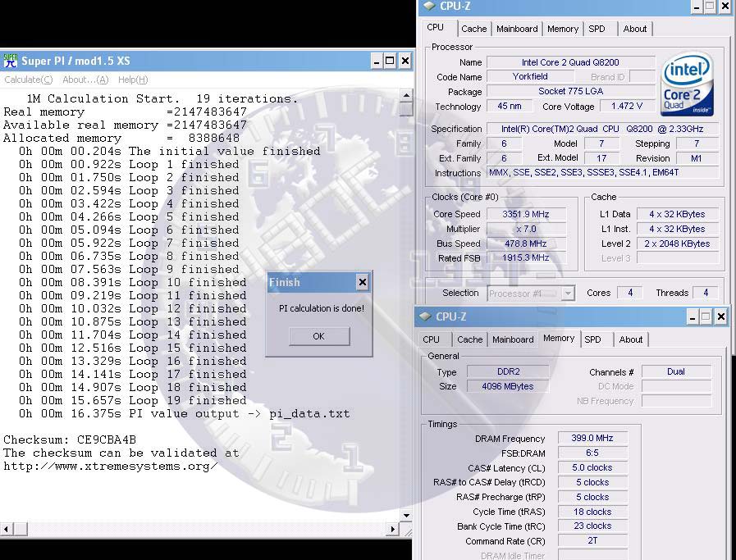Click the Instructions value MMX, SSE list
736x560 pixels.
(603, 173)
